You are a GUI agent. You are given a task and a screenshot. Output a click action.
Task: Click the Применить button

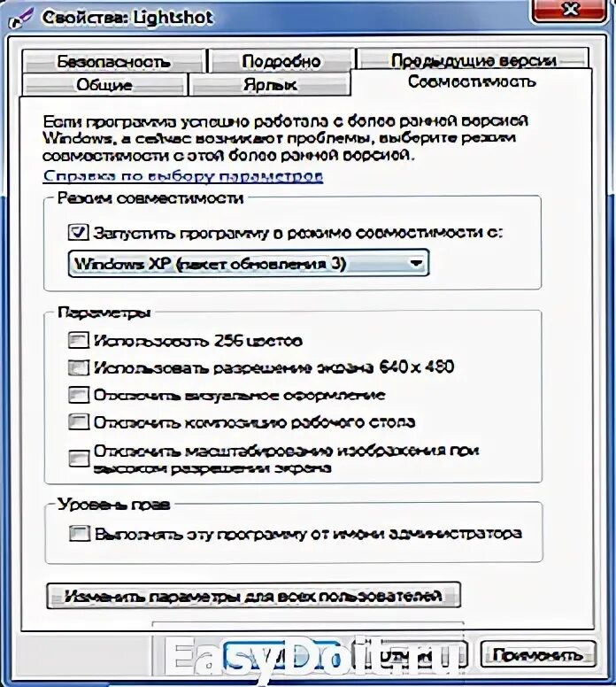[x=538, y=654]
